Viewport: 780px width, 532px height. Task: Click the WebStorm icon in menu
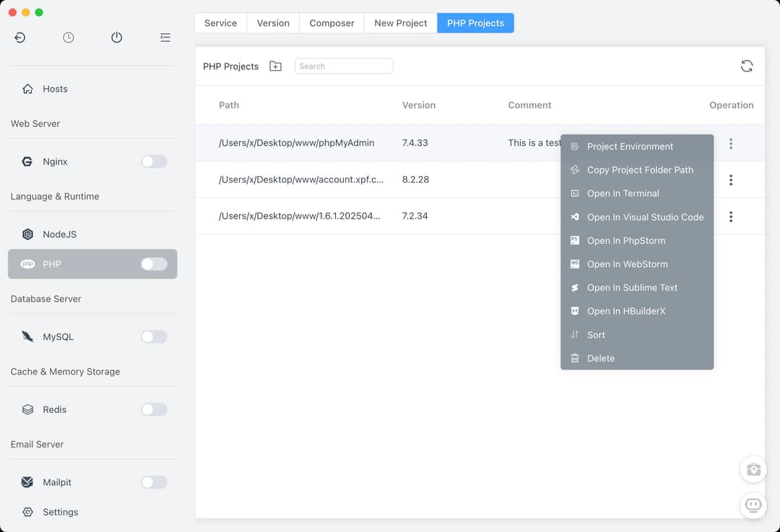[575, 264]
